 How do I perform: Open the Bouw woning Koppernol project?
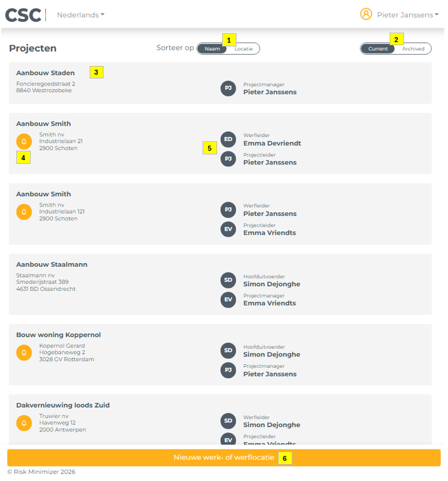point(58,335)
